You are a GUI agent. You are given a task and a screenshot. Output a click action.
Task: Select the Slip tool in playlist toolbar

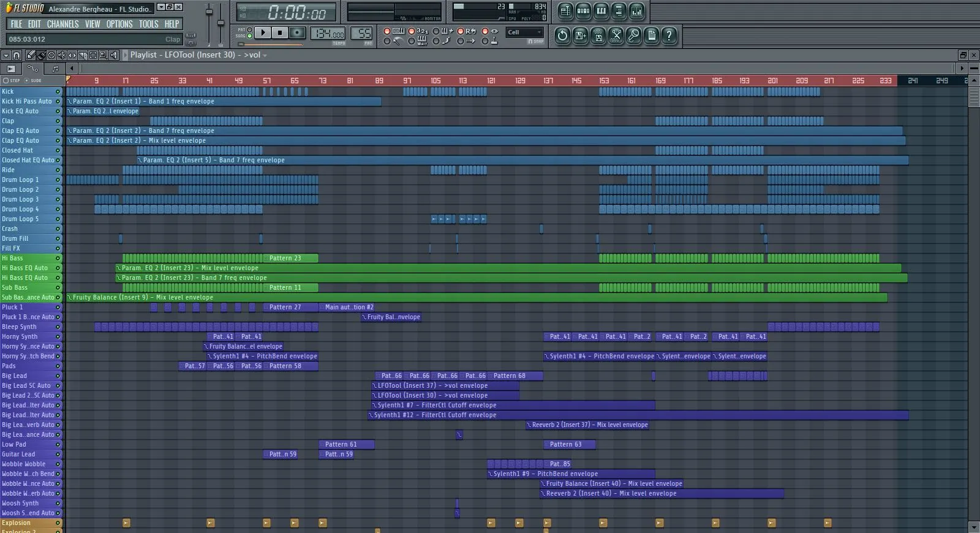(x=72, y=55)
